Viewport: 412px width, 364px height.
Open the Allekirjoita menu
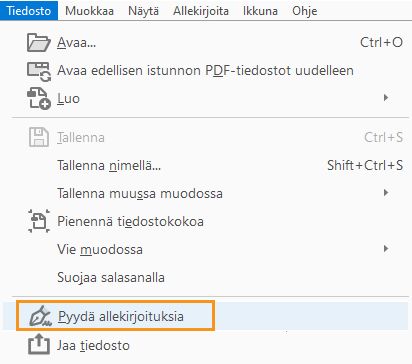pyautogui.click(x=201, y=11)
